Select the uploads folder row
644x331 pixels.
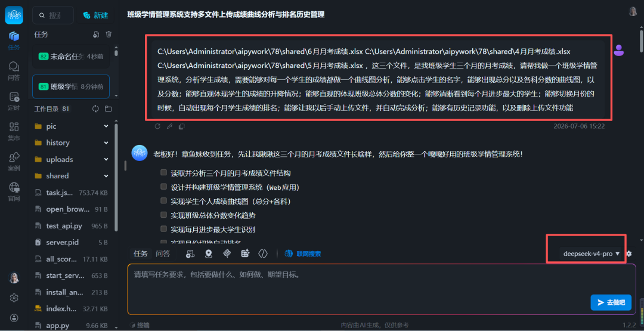tap(72, 159)
